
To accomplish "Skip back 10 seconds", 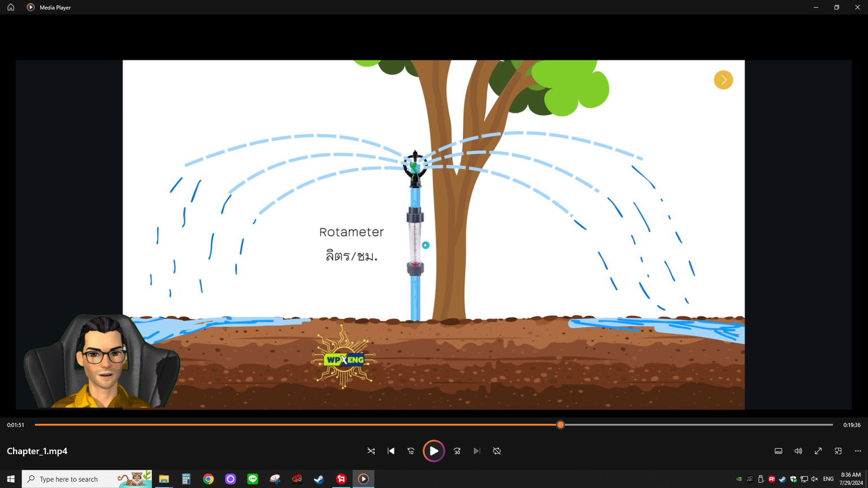I will 411,451.
